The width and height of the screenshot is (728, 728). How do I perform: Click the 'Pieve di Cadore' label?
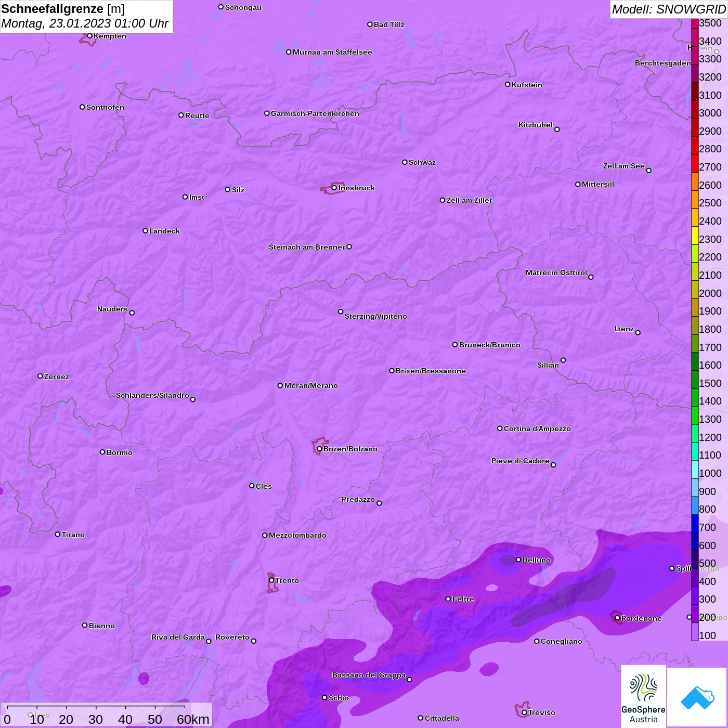pyautogui.click(x=521, y=461)
